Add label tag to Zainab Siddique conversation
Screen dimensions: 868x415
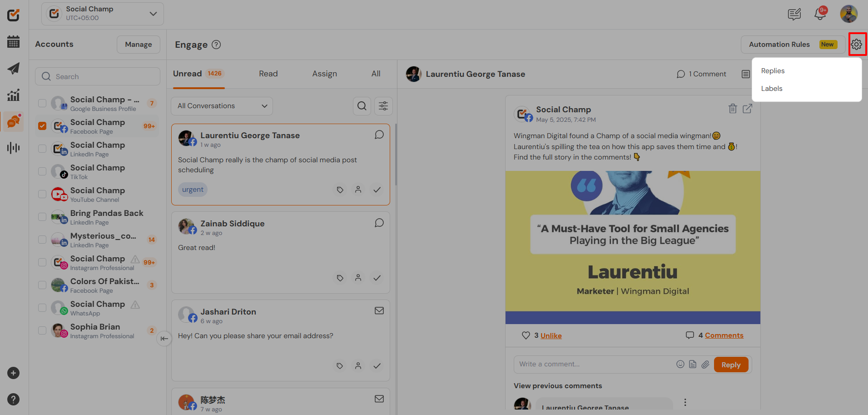[x=340, y=278]
